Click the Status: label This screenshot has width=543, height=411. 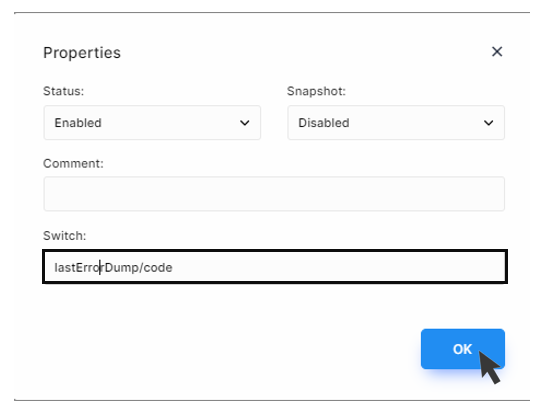tap(63, 91)
